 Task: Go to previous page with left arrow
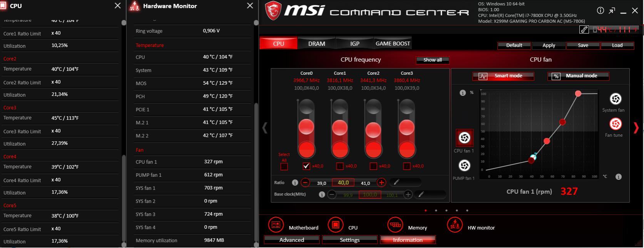[265, 128]
